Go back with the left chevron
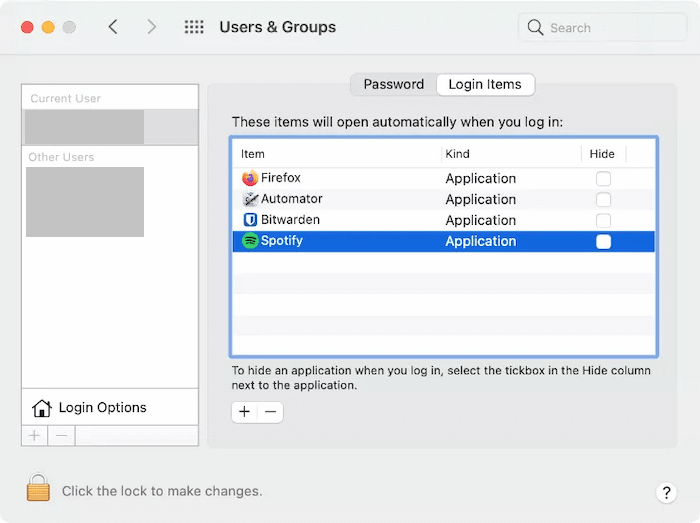 pyautogui.click(x=113, y=27)
